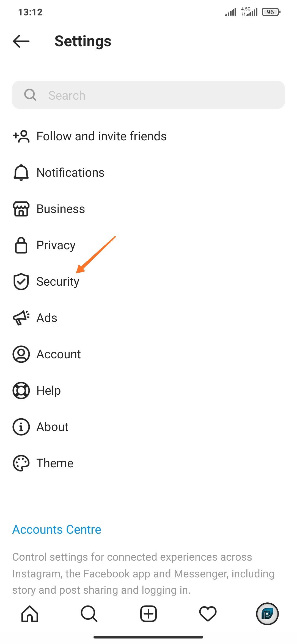
Task: Open Follow and invite friends
Action: coord(101,136)
